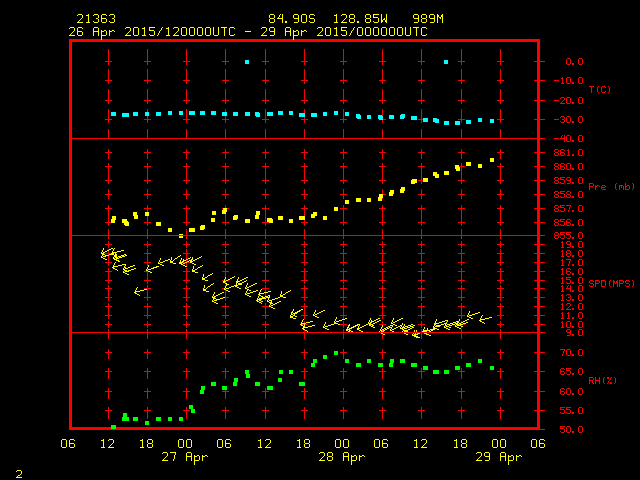Click the RH(%) humidity axis title
The width and height of the screenshot is (640, 480).
tap(602, 380)
